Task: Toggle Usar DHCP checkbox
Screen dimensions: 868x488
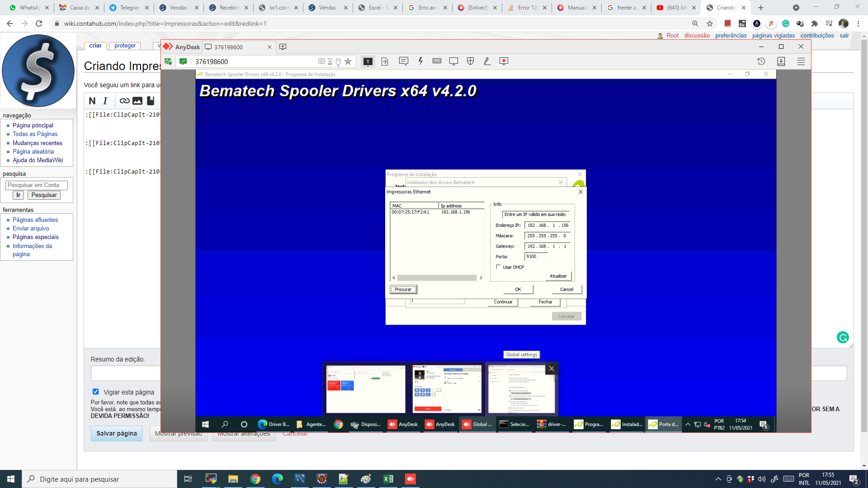Action: [x=499, y=267]
